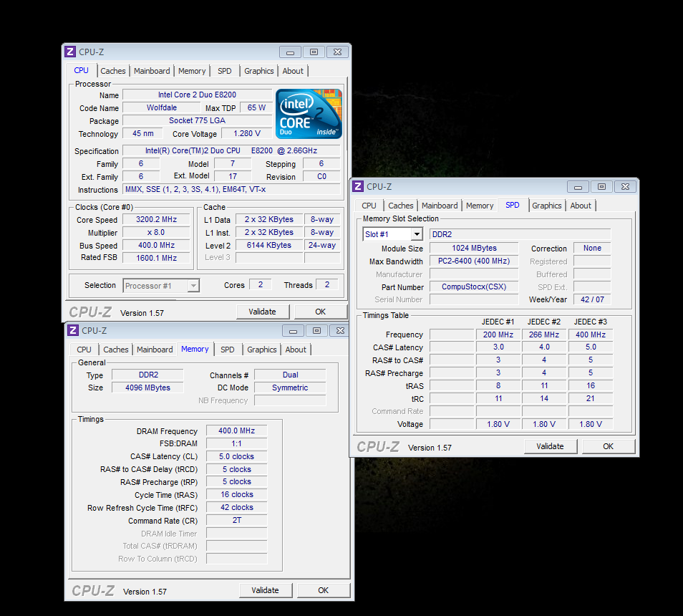Open the Processor #1 selection dropdown
Screen dimensions: 683x616
pyautogui.click(x=193, y=286)
